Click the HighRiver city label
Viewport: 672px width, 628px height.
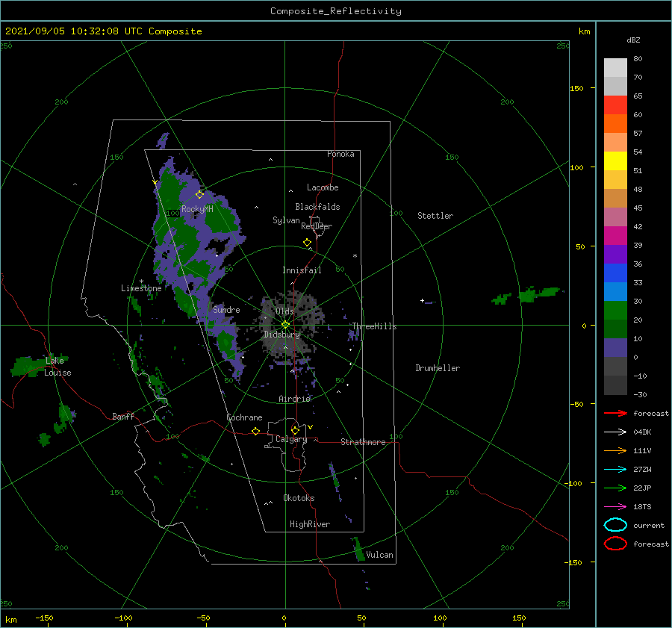310,524
